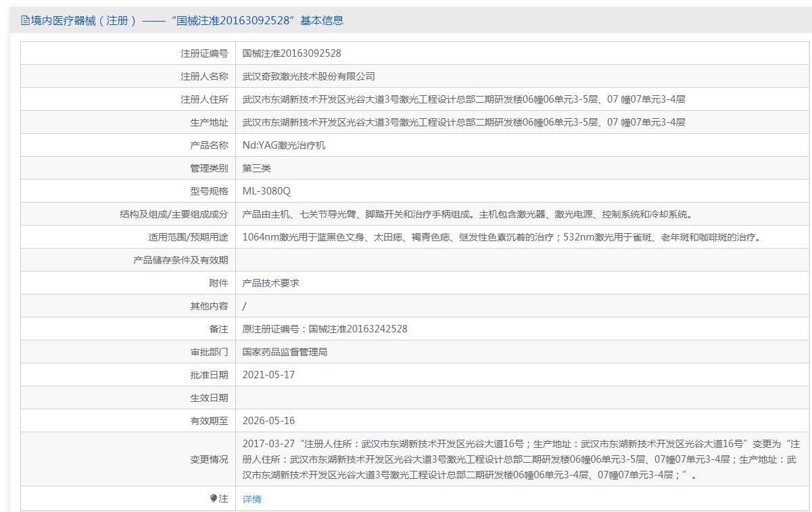Click the empty 生效日期 value cell
Screen dimensions: 812x512
521,398
